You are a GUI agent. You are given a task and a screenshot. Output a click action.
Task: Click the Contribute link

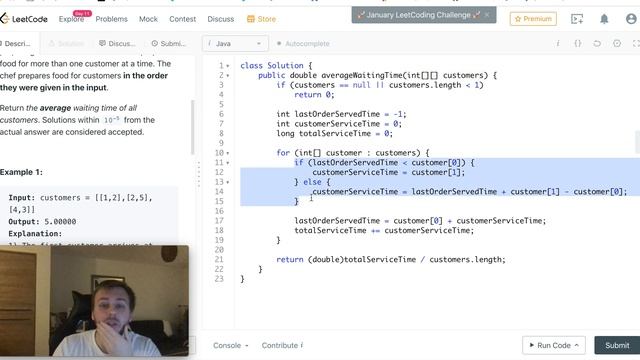(282, 345)
